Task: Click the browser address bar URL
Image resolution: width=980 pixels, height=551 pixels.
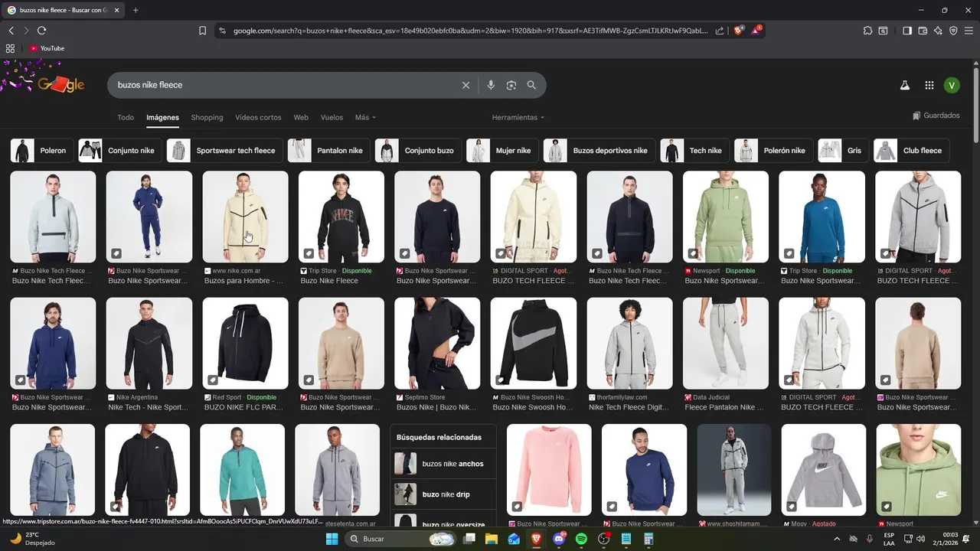Action: point(470,31)
